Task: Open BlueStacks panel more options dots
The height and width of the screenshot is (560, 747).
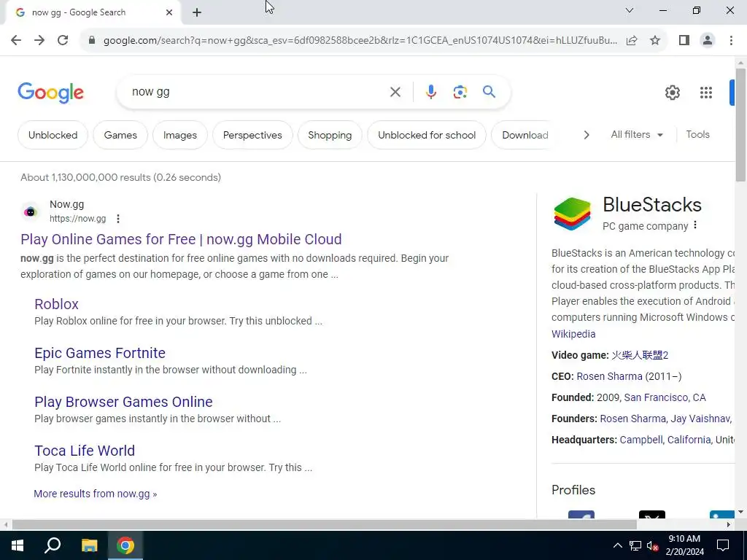Action: pyautogui.click(x=695, y=225)
